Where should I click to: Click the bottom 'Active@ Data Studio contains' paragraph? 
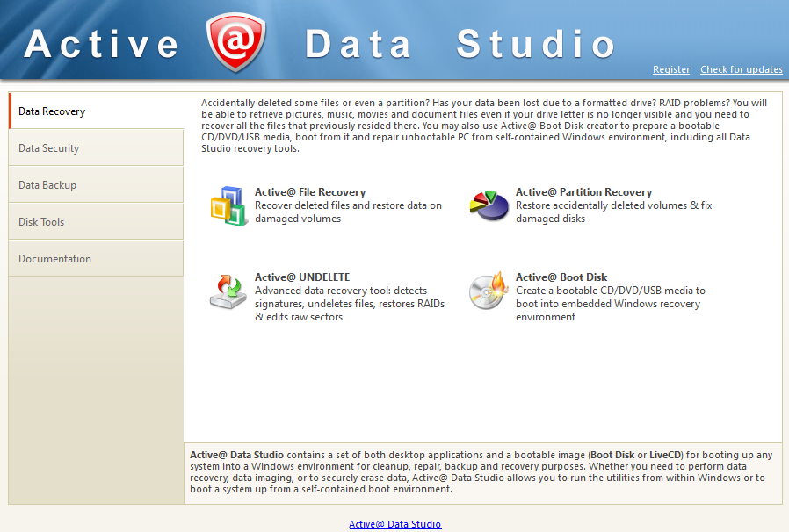(481, 471)
